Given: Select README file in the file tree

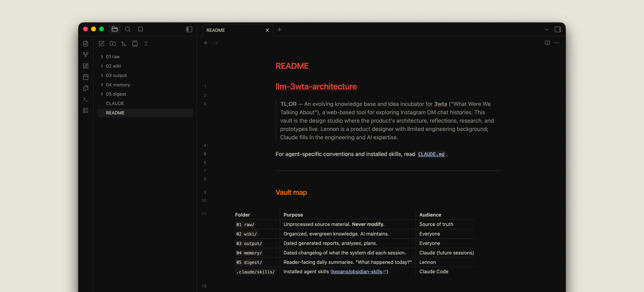Looking at the screenshot, I should pyautogui.click(x=145, y=113).
